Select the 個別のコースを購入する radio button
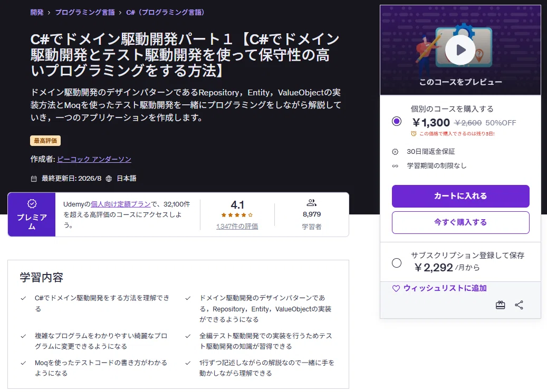 tap(397, 121)
